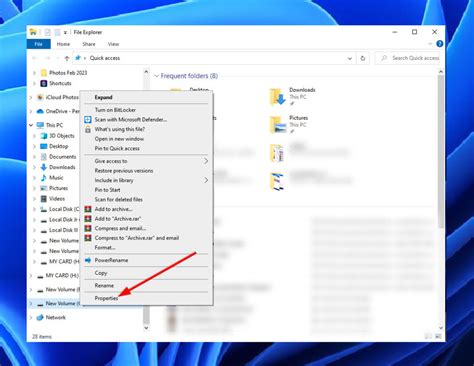474x366 pixels.
Task: Click WinRAR icon beside Add to "Archive.rar"
Action: [88, 219]
